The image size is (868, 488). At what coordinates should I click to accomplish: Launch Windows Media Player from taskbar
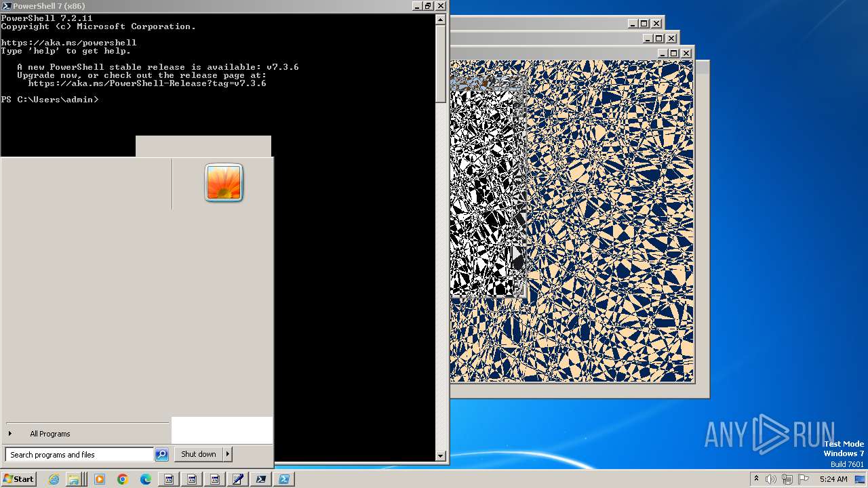(x=100, y=479)
